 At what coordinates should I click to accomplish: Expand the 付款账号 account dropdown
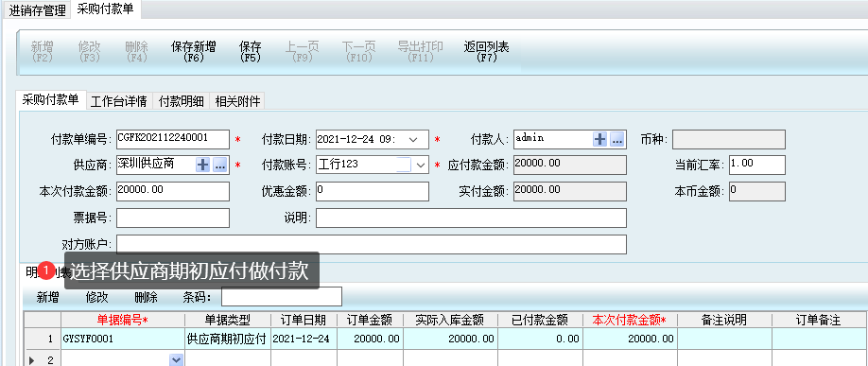click(x=420, y=165)
